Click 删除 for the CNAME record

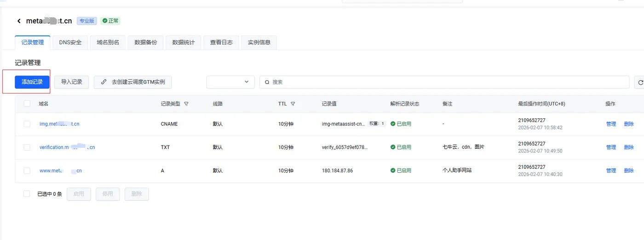[x=629, y=124]
